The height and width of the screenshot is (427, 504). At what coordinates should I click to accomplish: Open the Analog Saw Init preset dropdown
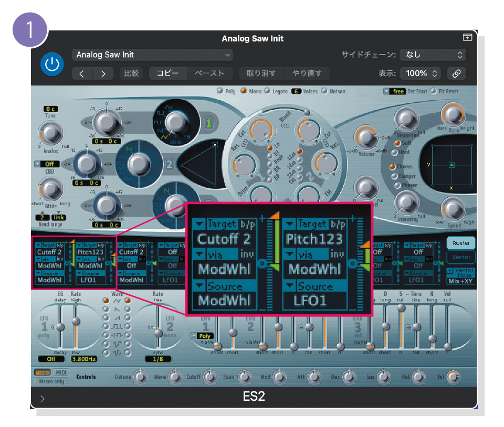tap(152, 55)
